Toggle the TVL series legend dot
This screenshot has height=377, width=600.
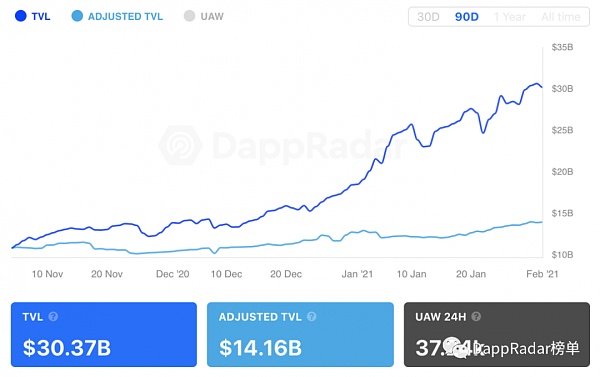point(21,16)
